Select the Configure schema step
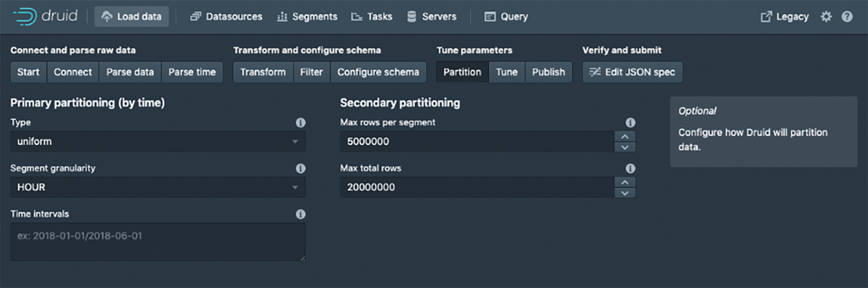The image size is (868, 288). point(378,72)
